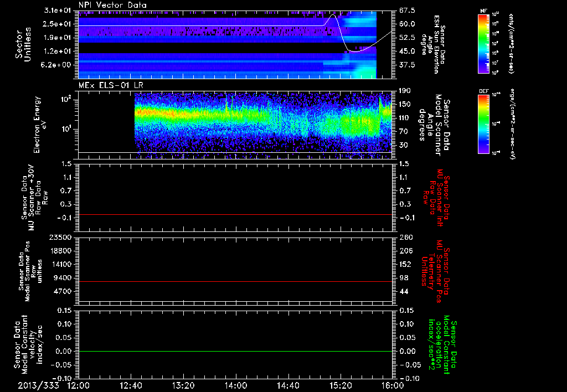Viewport: 567px width, 392px height.
Task: Click the 'Sector Unitless' axis label
Action: pyautogui.click(x=23, y=44)
